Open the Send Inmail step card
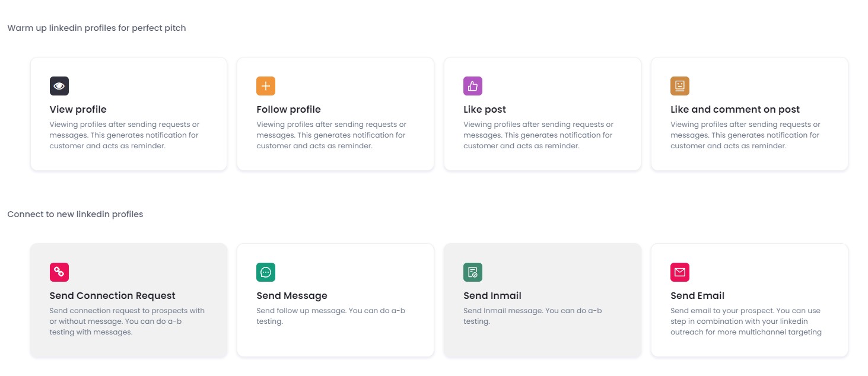868x376 pixels. point(542,300)
